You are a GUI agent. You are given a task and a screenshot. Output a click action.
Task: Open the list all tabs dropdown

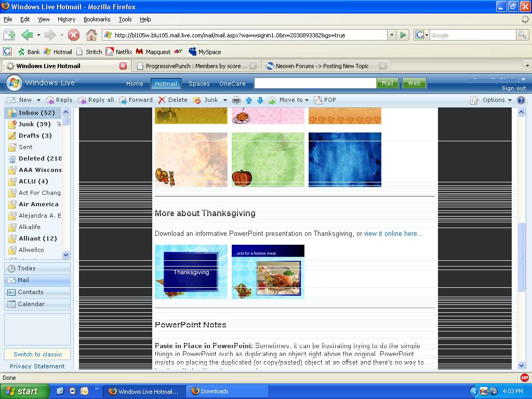pos(527,66)
